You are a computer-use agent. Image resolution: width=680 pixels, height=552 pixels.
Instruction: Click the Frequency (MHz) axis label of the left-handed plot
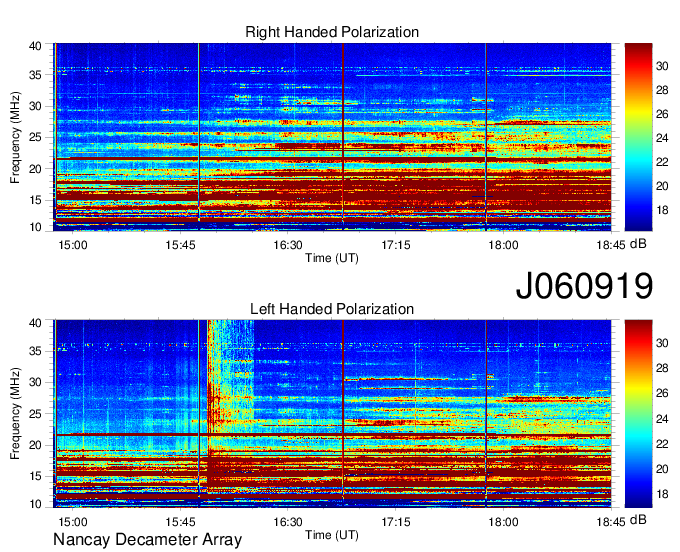pos(15,413)
